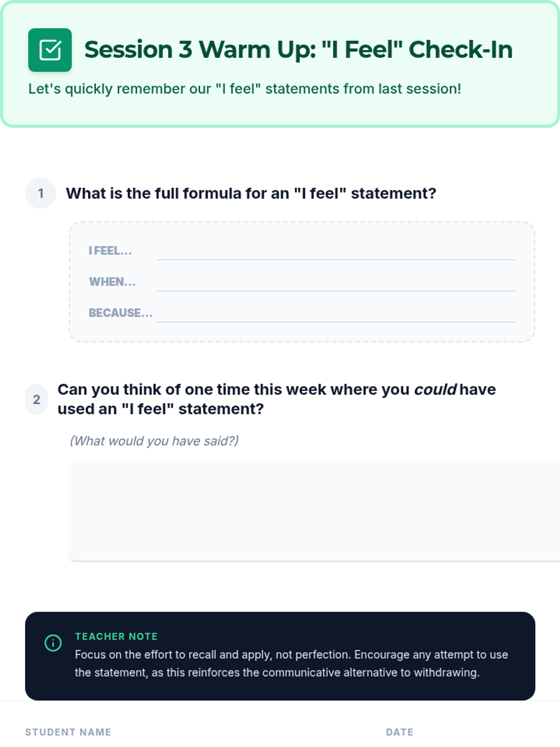Click the "What would you have said?" hint
560x747 pixels.
154,441
